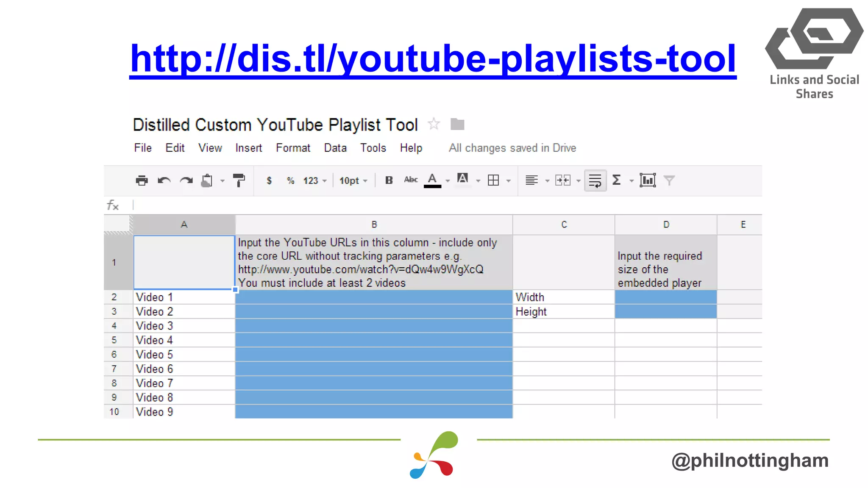Click the document title text

coord(275,125)
